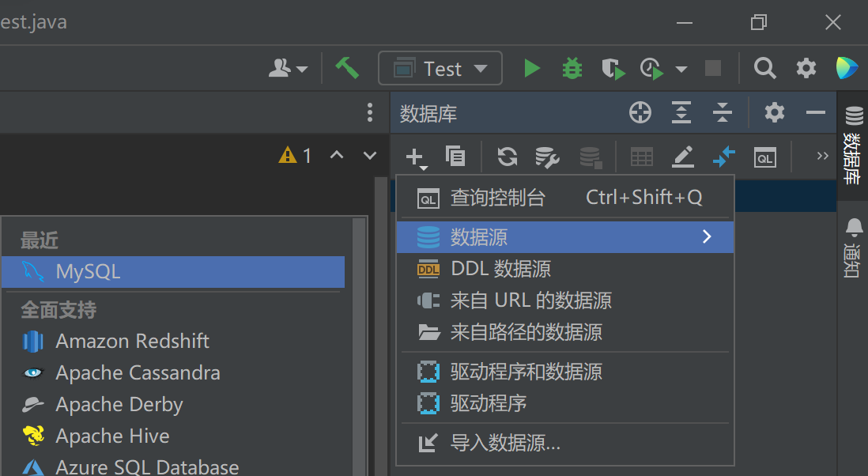The image size is (868, 476).
Task: Duplicate the selected data source
Action: click(455, 157)
